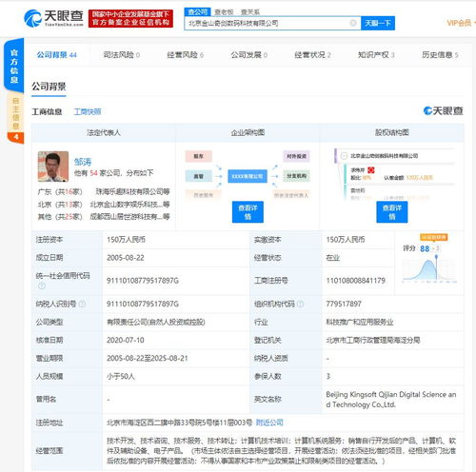Switch to the 知识产权 3 tab
Viewport: 476px width, 472px height.
pyautogui.click(x=376, y=55)
